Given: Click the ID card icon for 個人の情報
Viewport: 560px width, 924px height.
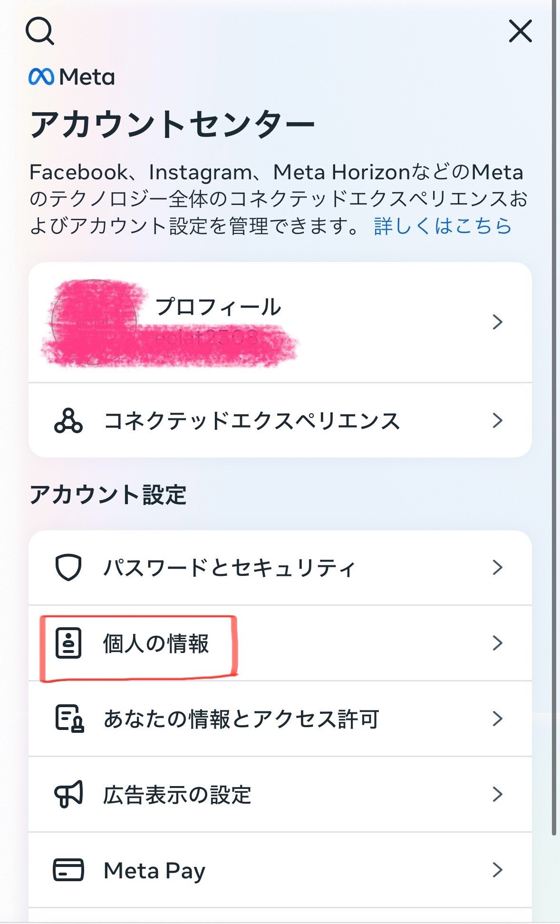Looking at the screenshot, I should tap(68, 643).
